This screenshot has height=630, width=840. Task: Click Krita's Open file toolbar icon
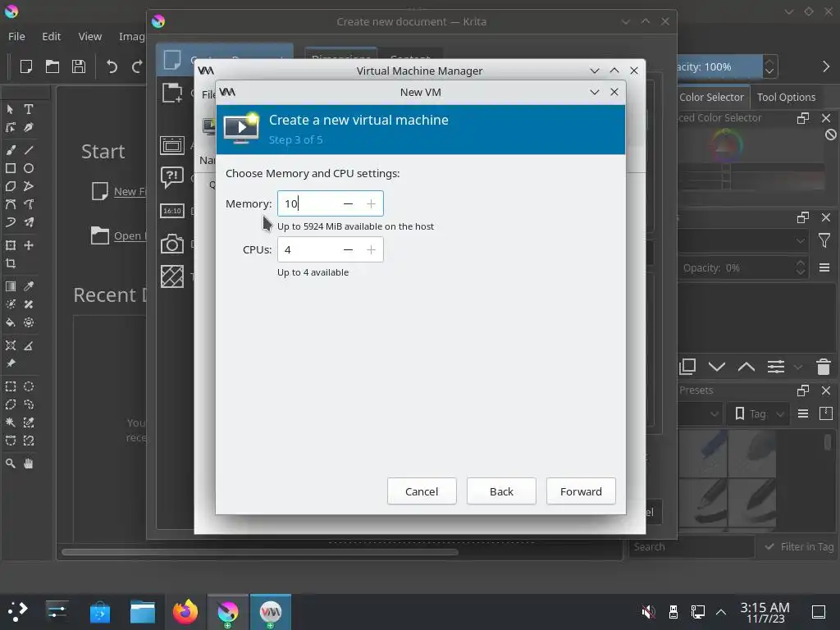pos(52,66)
